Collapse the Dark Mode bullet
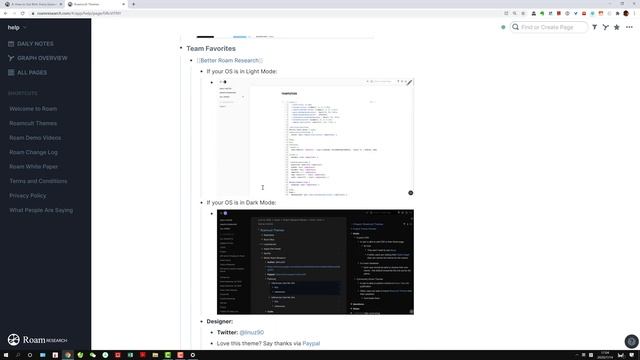This screenshot has width=640, height=360. tap(201, 202)
